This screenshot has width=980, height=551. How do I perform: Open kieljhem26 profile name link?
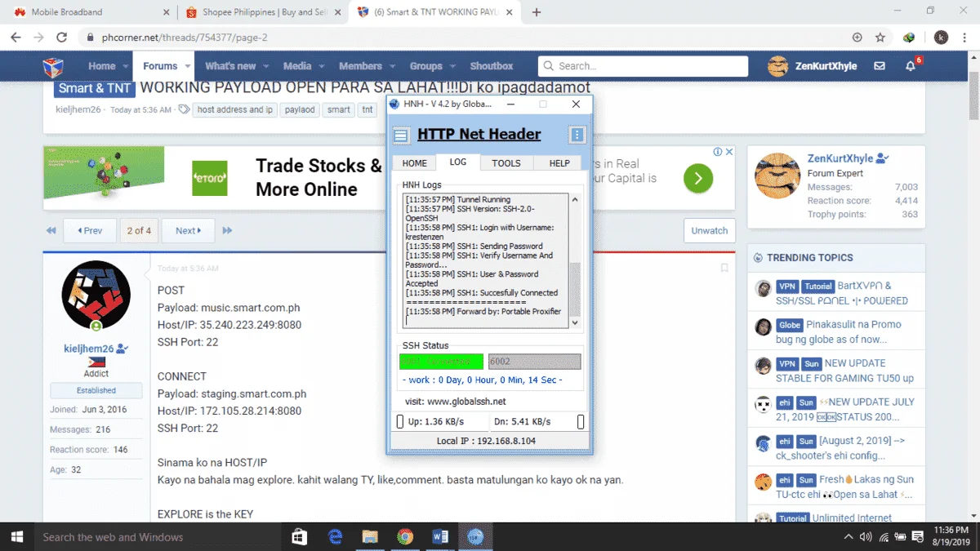(89, 349)
